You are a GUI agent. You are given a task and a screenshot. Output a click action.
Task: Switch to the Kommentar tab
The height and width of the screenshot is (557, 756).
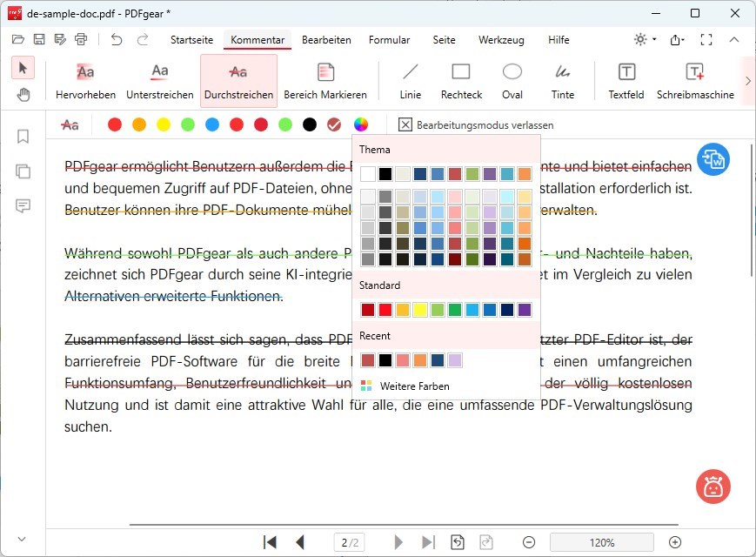coord(258,39)
